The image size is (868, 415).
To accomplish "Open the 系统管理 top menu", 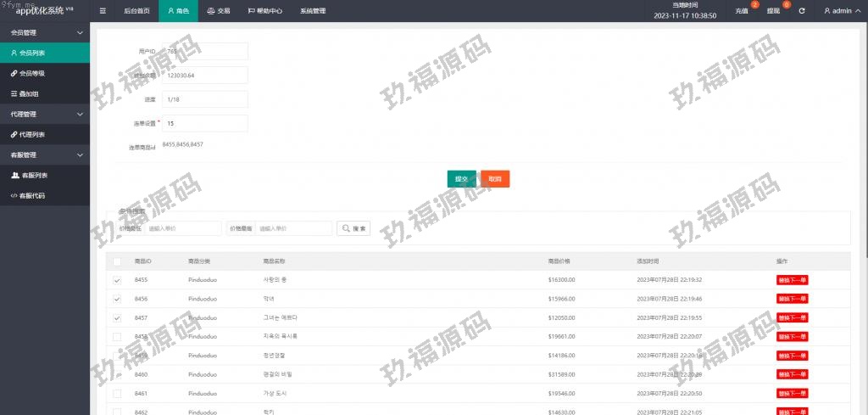I will point(313,11).
